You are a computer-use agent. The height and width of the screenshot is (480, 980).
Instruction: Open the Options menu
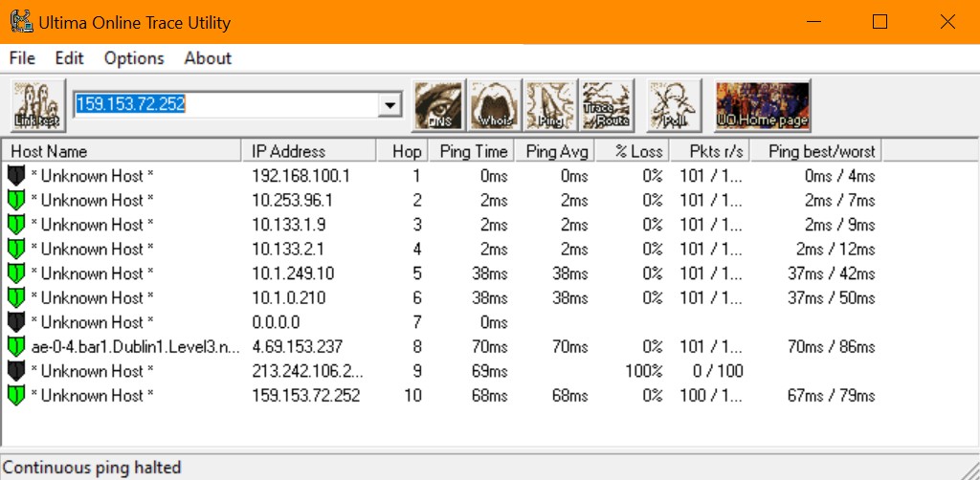(134, 58)
